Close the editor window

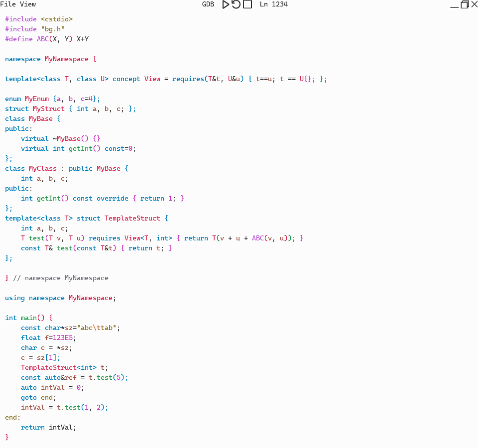click(x=474, y=4)
